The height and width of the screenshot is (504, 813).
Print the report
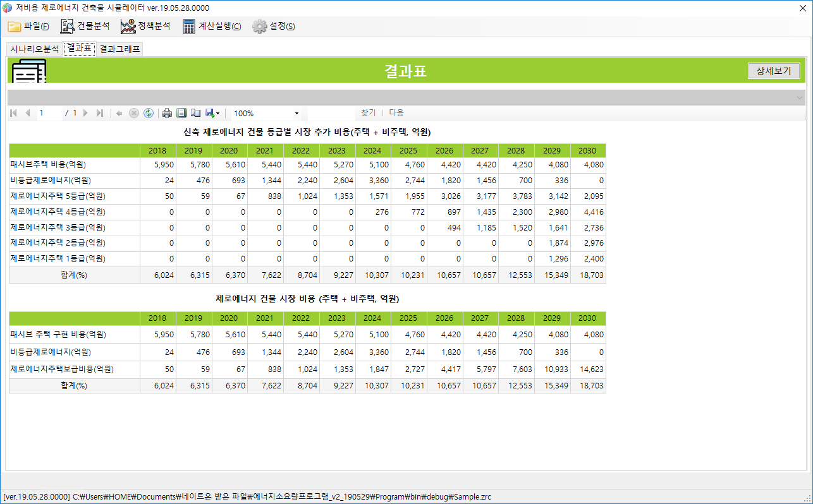point(167,113)
